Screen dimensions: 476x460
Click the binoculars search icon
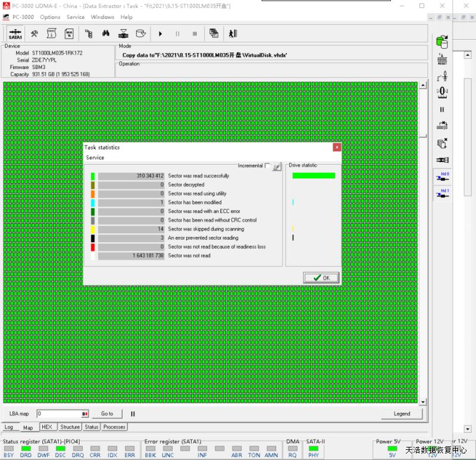pos(105,34)
